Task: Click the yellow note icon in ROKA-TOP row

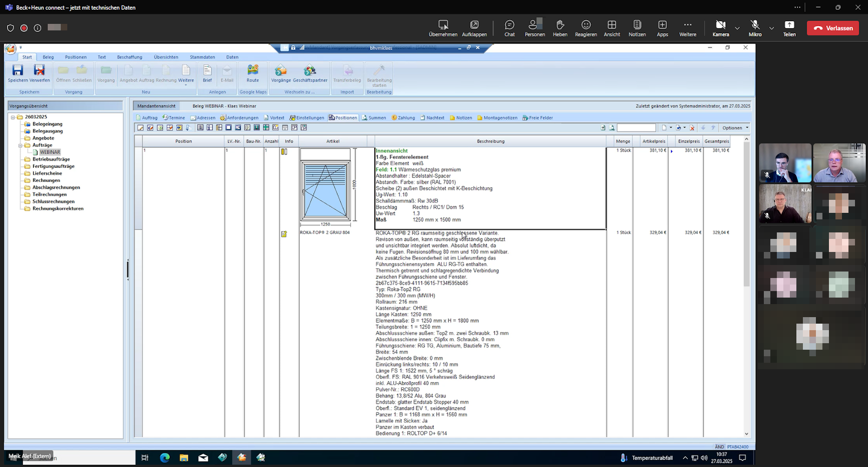Action: click(x=284, y=234)
